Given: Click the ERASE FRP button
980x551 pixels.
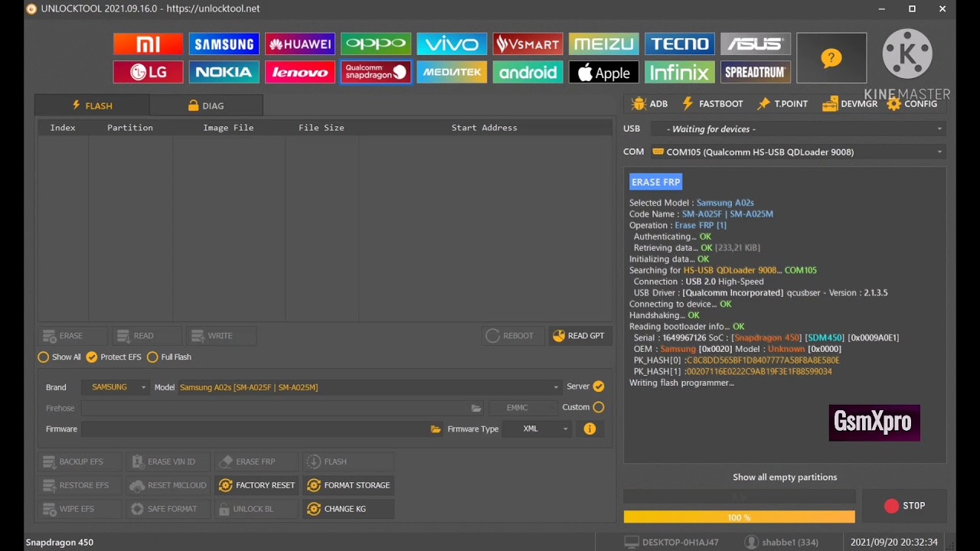Looking at the screenshot, I should [256, 461].
